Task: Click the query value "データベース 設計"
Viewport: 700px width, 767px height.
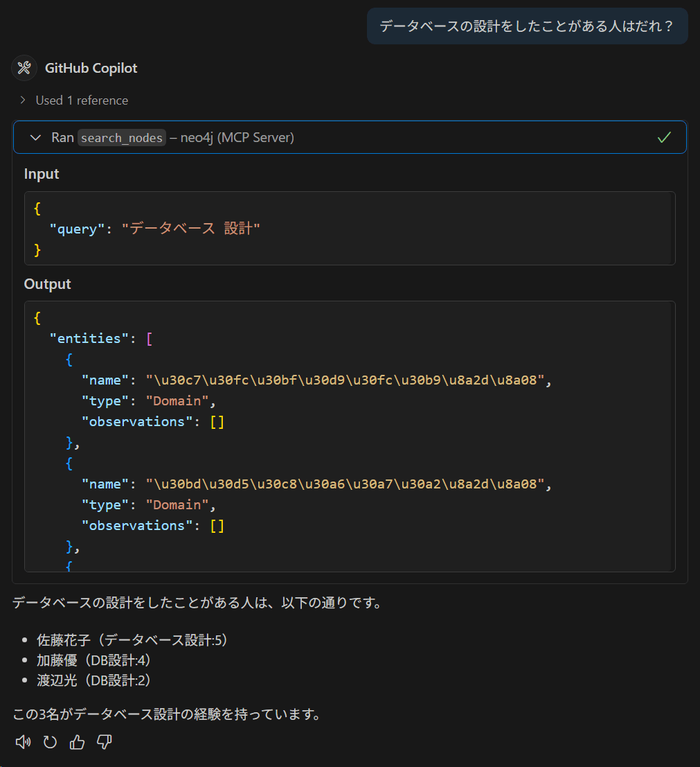Action: pyautogui.click(x=190, y=229)
